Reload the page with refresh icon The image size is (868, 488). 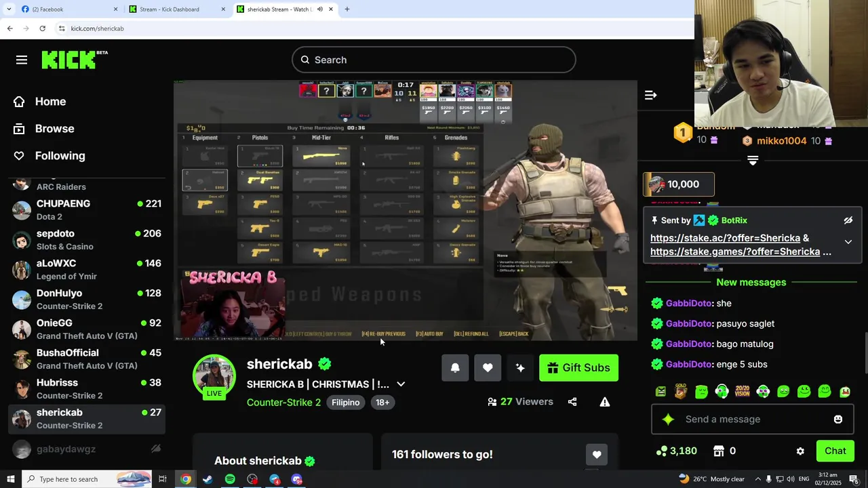click(42, 28)
